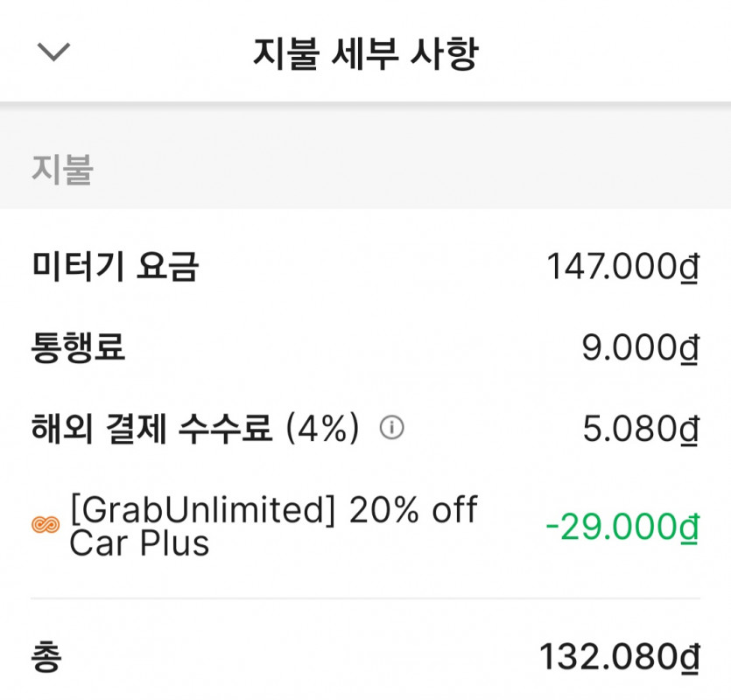Screen dimensions: 731x700
Task: Tap the 20% off discount text
Action: tap(413, 509)
